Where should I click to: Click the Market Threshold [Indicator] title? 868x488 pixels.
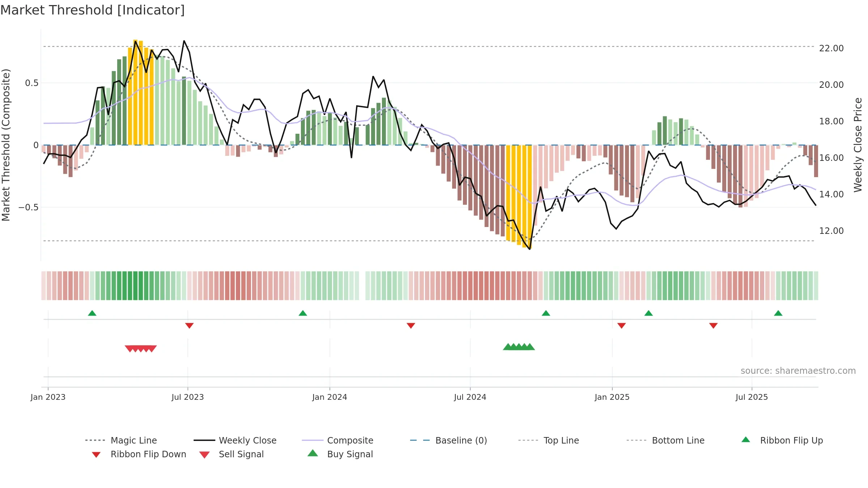(93, 10)
